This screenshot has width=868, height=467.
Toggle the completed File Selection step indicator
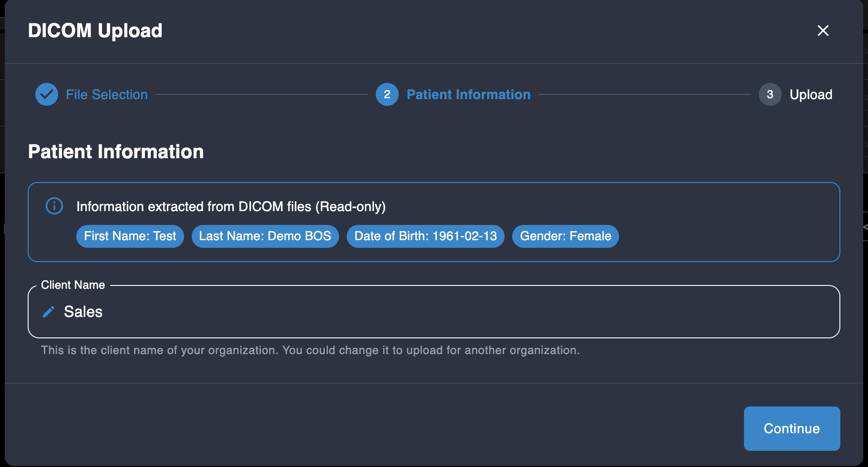(x=46, y=94)
